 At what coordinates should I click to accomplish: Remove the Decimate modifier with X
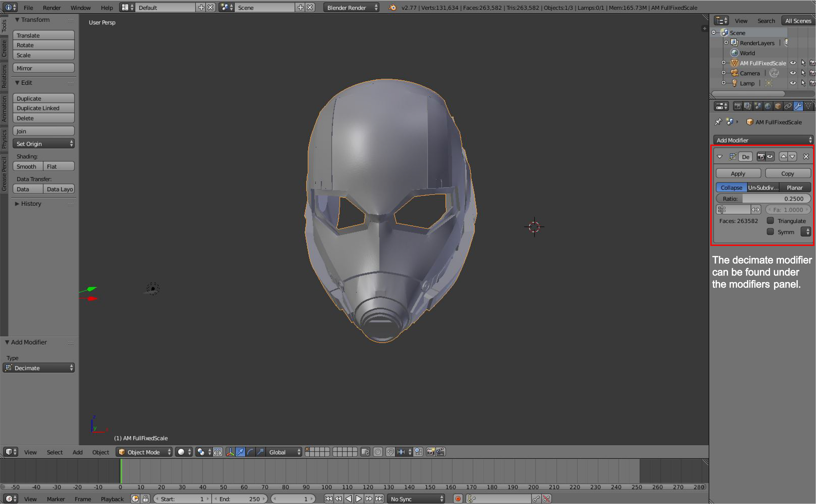tap(806, 157)
